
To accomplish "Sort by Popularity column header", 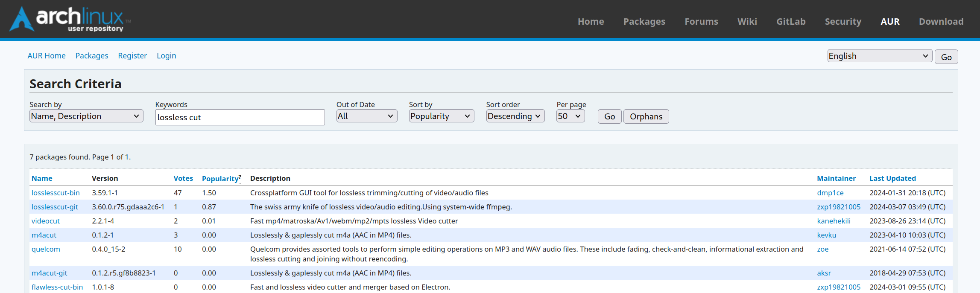I will click(x=220, y=179).
